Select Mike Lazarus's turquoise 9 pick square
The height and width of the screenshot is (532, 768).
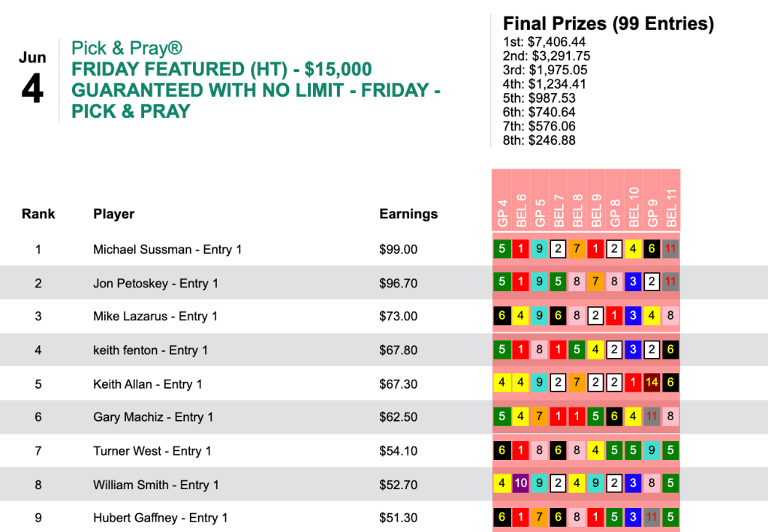coord(540,317)
